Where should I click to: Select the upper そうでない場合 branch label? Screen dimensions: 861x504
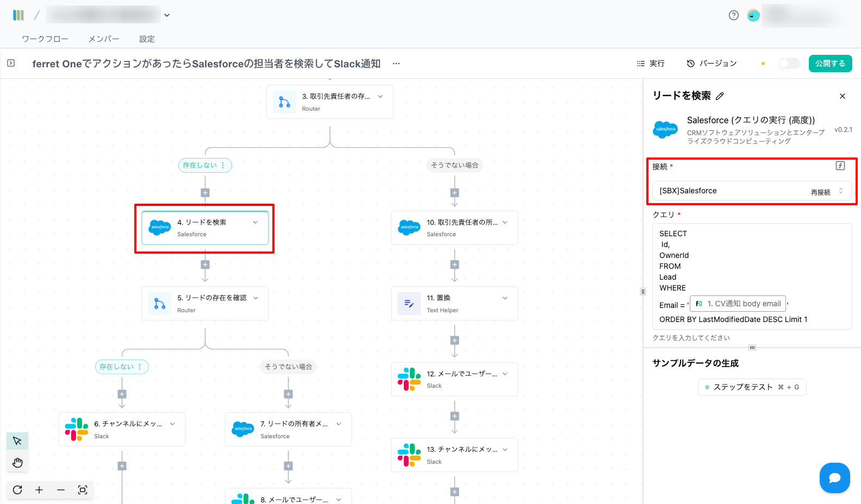454,165
